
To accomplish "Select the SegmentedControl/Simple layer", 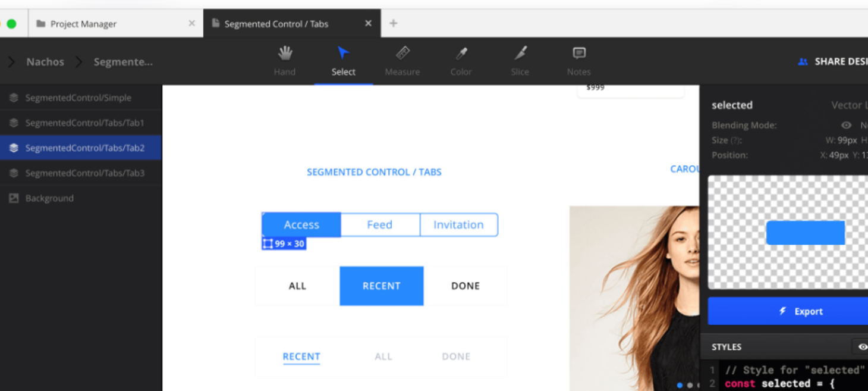I will tap(81, 98).
